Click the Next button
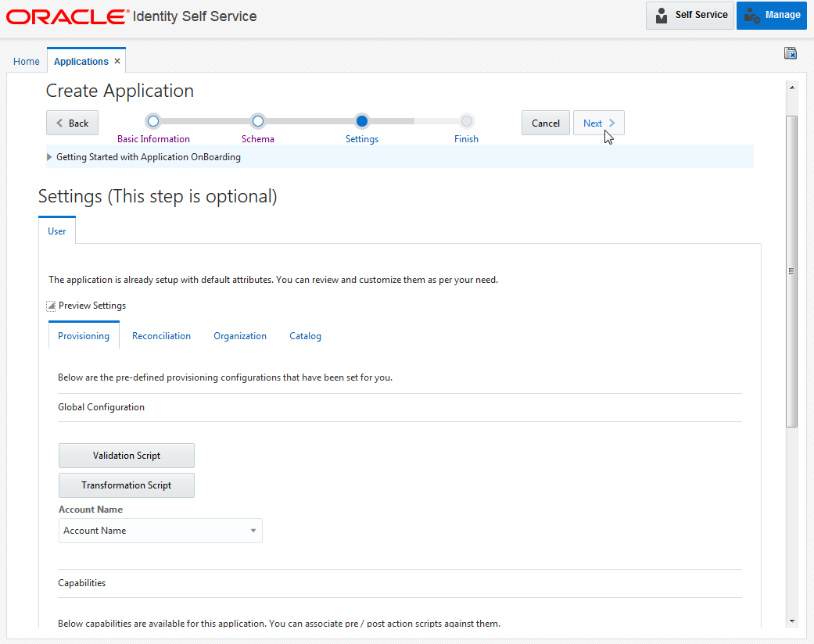814x644 pixels. (598, 123)
